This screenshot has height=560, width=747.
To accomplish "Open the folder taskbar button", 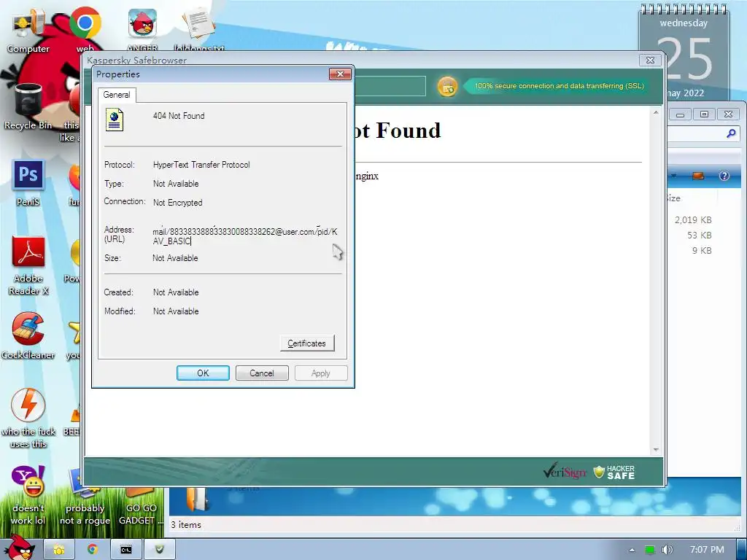I will point(58,550).
